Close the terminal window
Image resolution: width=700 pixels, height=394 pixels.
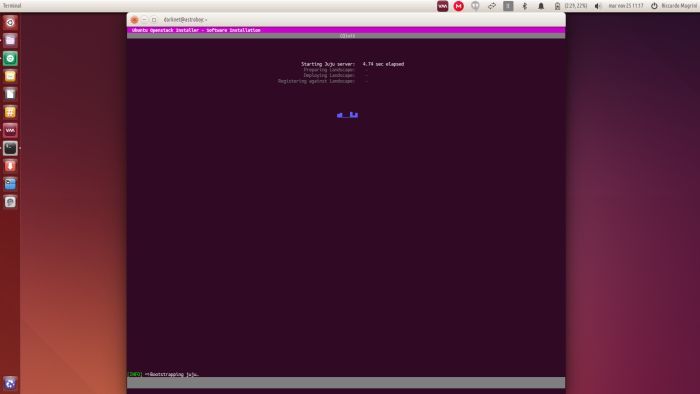[x=134, y=20]
